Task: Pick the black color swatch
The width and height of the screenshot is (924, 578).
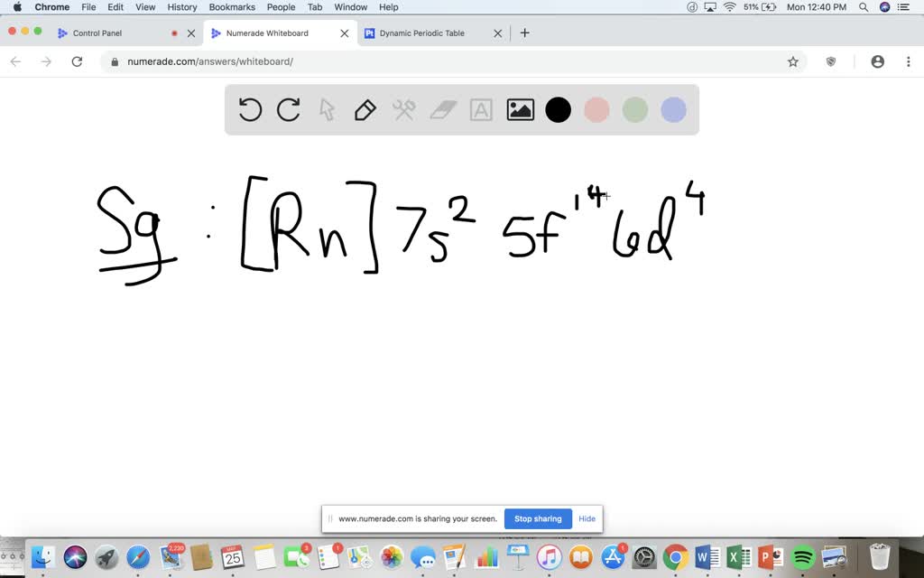Action: click(x=559, y=110)
